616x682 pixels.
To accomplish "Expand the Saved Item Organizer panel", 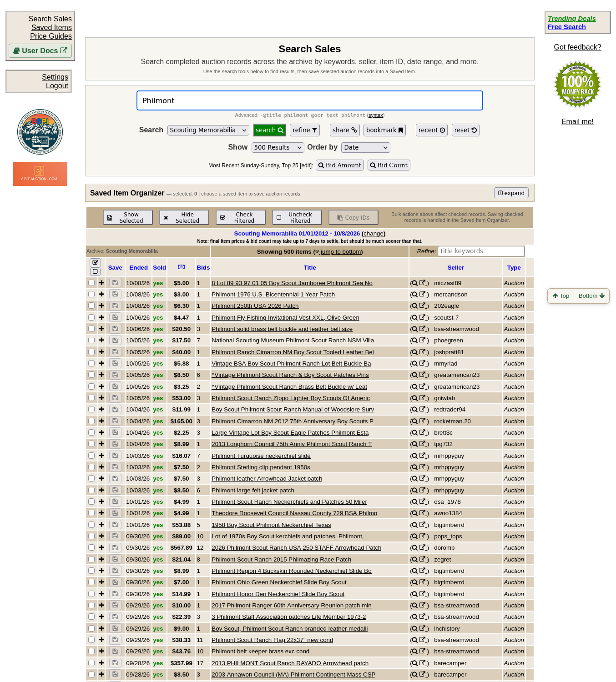I will click(x=511, y=193).
